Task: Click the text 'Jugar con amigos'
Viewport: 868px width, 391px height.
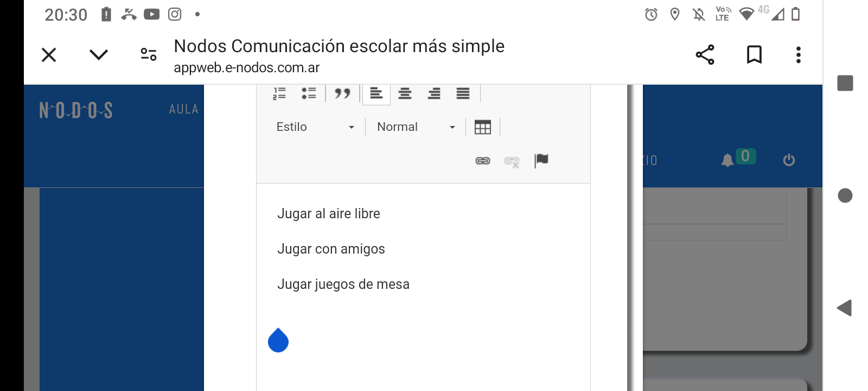Action: 331,249
